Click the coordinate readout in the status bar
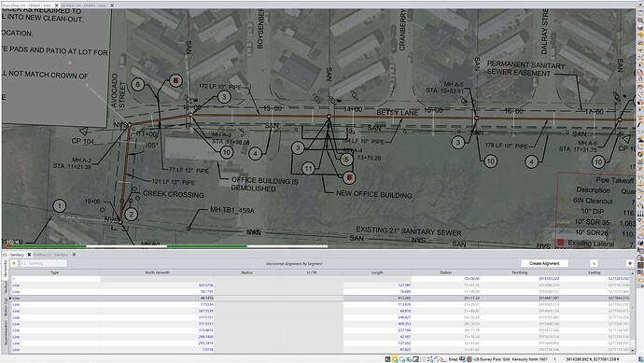 coord(593,359)
